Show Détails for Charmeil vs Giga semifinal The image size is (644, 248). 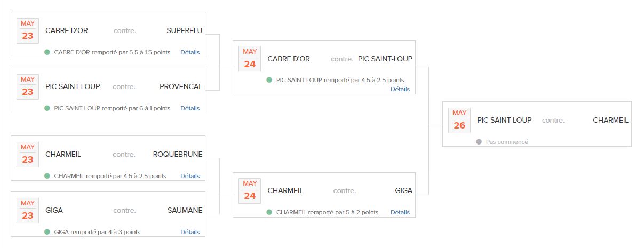400,212
